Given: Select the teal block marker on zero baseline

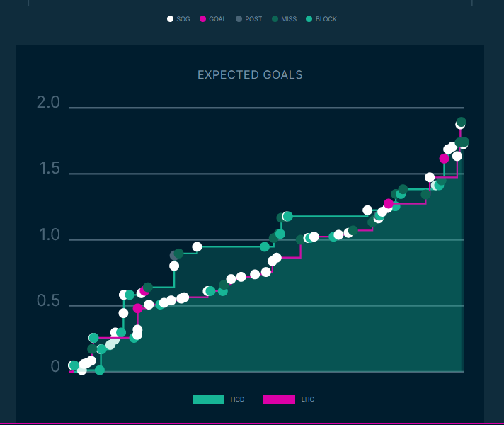Looking at the screenshot, I should pos(100,370).
